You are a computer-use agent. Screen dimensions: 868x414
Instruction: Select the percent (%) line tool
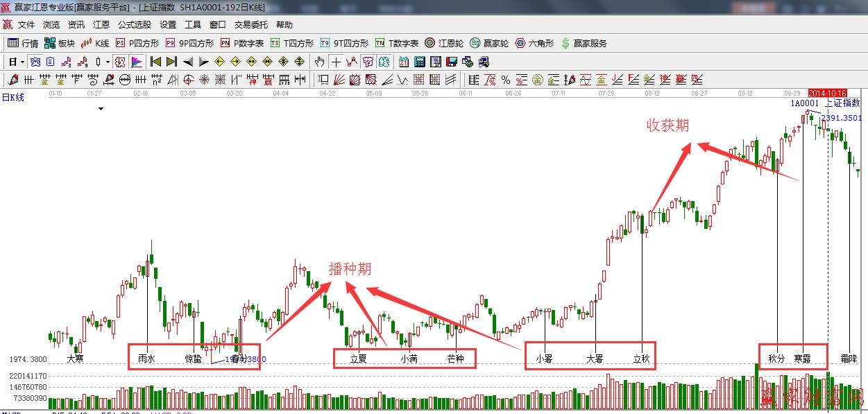[x=506, y=80]
